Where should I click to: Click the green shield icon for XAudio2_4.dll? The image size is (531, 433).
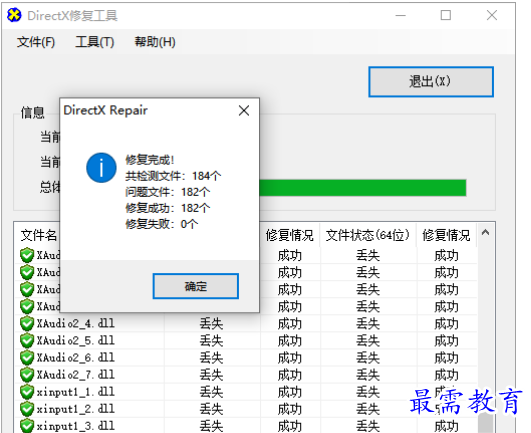[27, 323]
